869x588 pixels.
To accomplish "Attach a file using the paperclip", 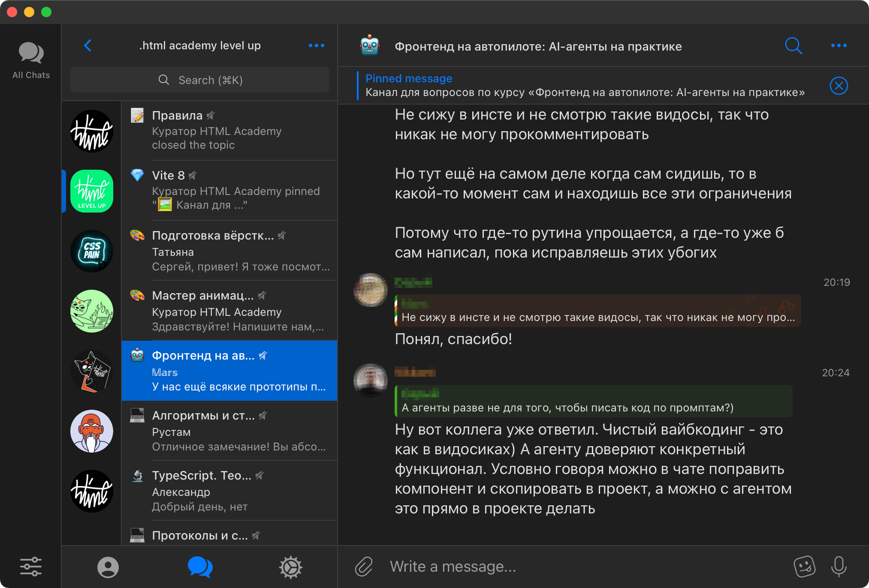I will 364,567.
